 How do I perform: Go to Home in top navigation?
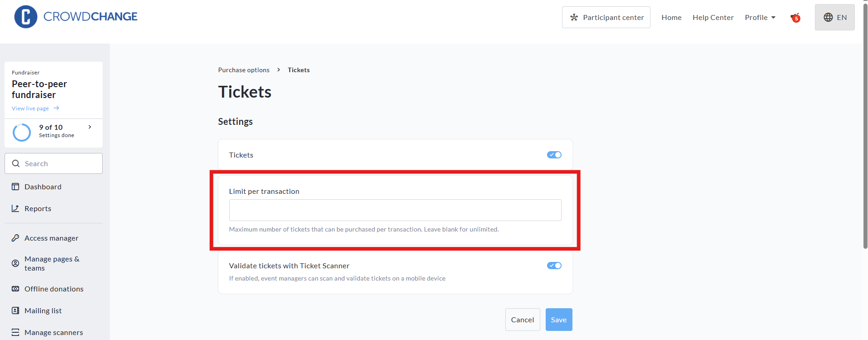coord(671,18)
